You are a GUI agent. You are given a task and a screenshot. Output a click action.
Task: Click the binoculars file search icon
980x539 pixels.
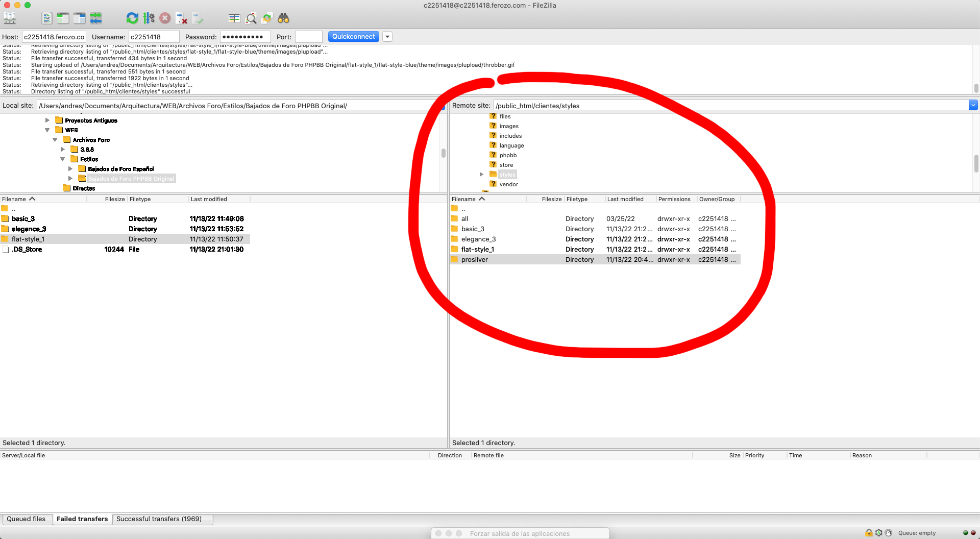pos(283,18)
